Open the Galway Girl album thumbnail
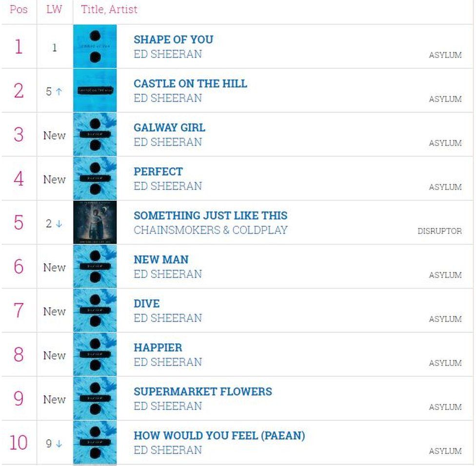Viewport: 476px width, 466px height. click(95, 135)
